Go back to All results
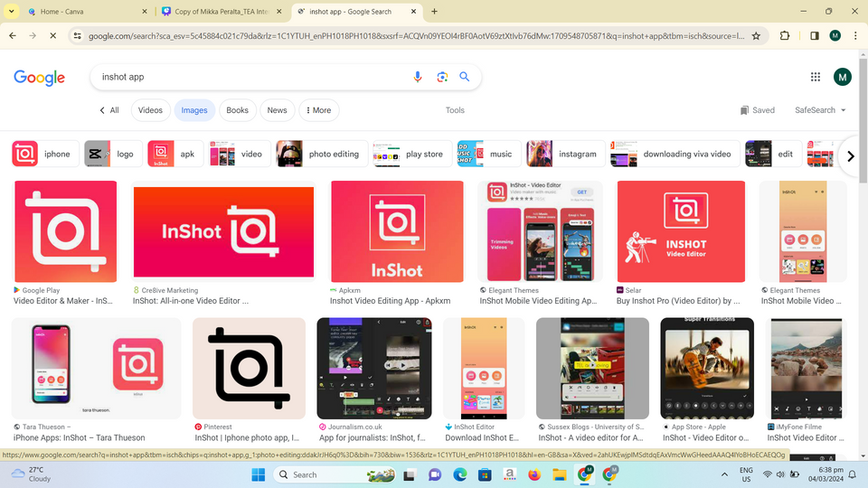This screenshot has width=868, height=488. point(109,110)
